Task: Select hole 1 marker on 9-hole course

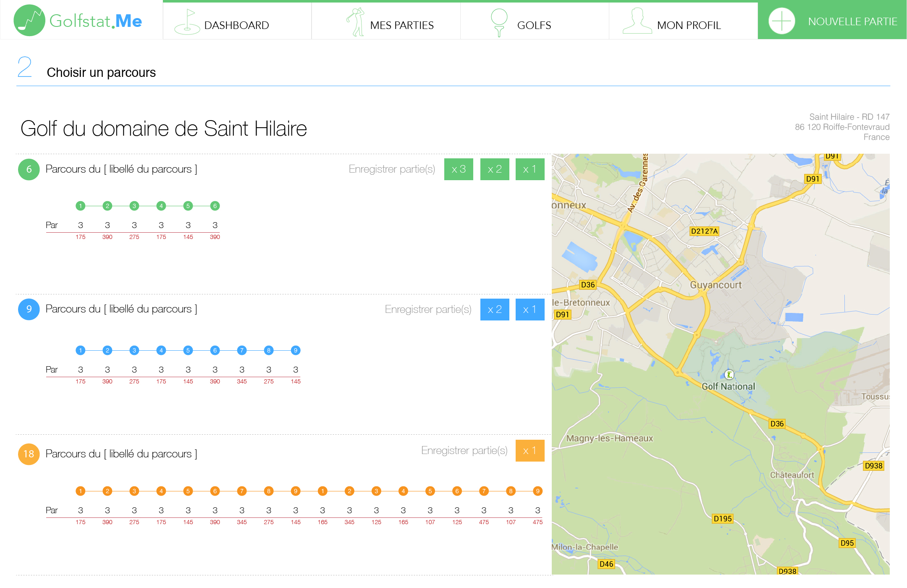Action: (81, 350)
